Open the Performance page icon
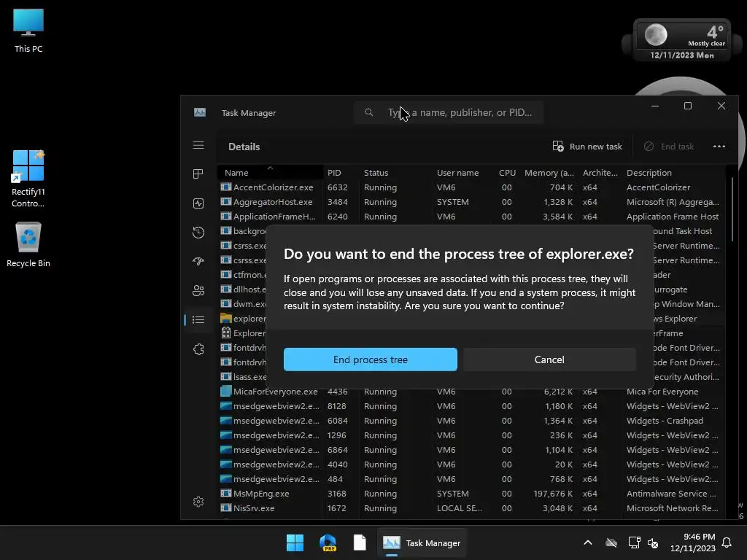The width and height of the screenshot is (747, 560). point(198,203)
